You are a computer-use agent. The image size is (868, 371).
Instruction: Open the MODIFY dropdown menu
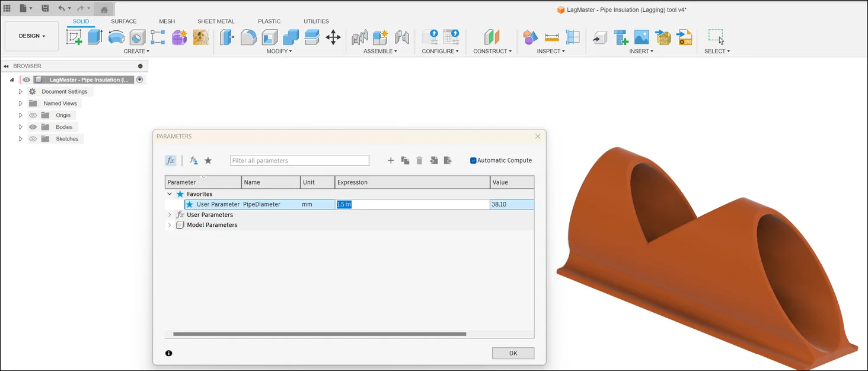[x=279, y=51]
